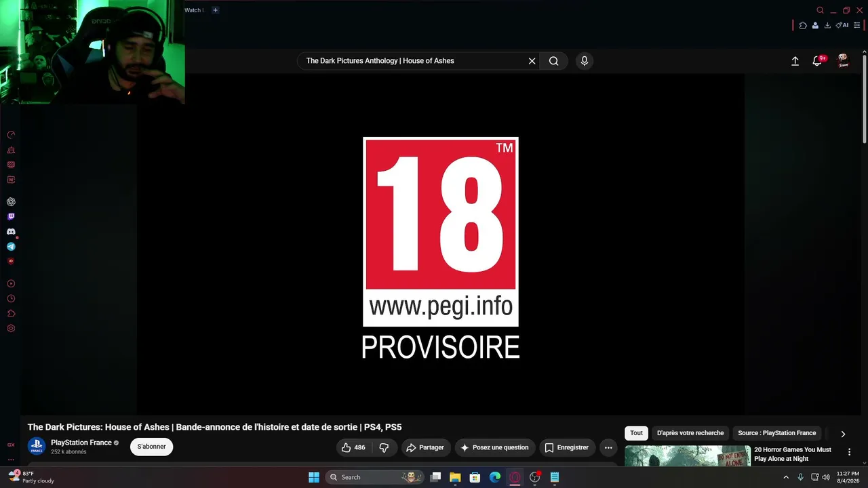Open Discord from the browser sidebar
Viewport: 868px width, 488px height.
[11, 232]
